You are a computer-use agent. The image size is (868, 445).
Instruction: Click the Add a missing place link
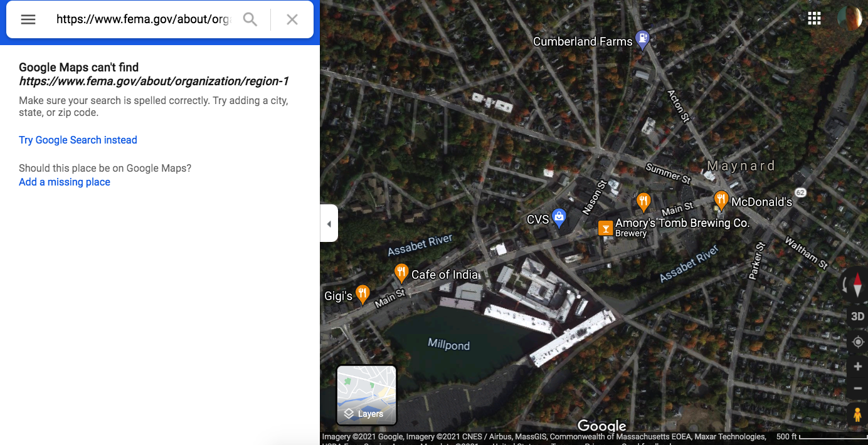tap(65, 182)
